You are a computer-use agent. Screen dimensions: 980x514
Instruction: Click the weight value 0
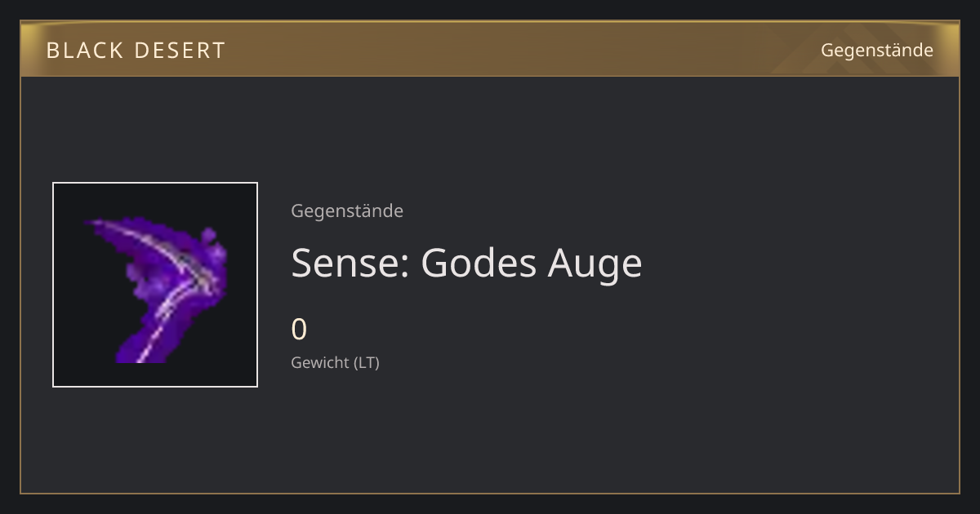click(x=299, y=330)
